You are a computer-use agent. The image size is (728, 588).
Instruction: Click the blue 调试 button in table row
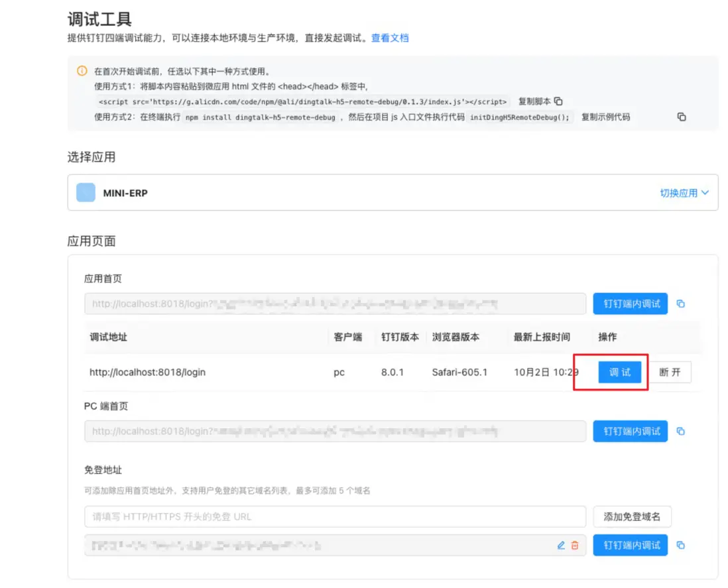point(620,372)
